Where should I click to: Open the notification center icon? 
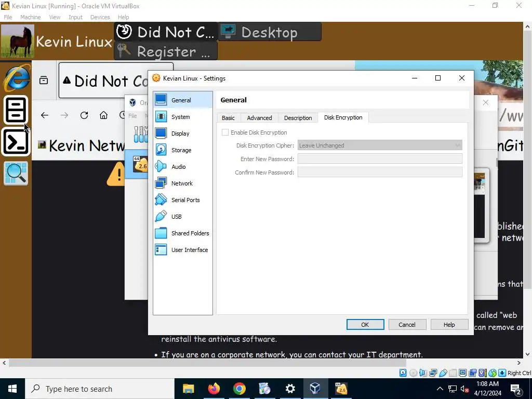pos(516,389)
